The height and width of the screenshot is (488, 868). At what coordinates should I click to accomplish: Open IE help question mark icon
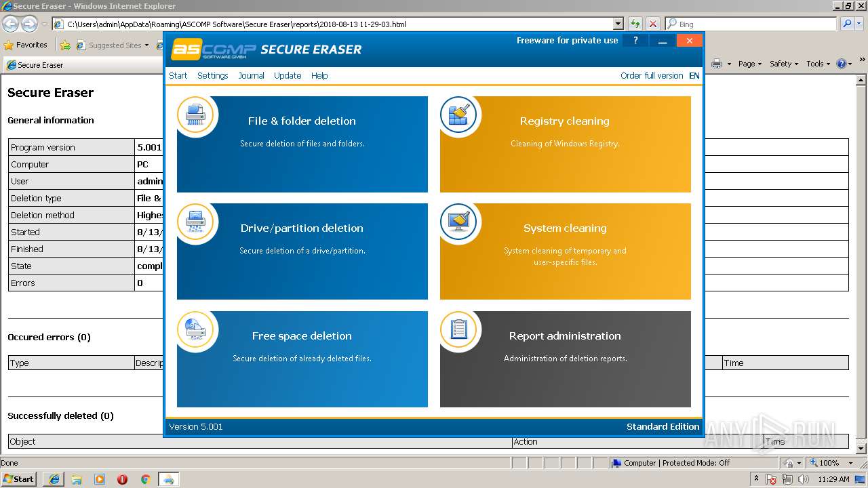[x=841, y=64]
